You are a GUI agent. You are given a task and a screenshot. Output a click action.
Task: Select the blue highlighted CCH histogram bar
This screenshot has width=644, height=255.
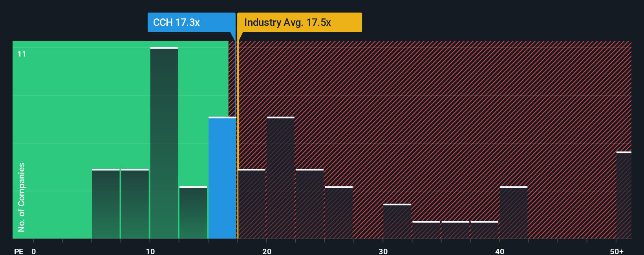(222, 178)
